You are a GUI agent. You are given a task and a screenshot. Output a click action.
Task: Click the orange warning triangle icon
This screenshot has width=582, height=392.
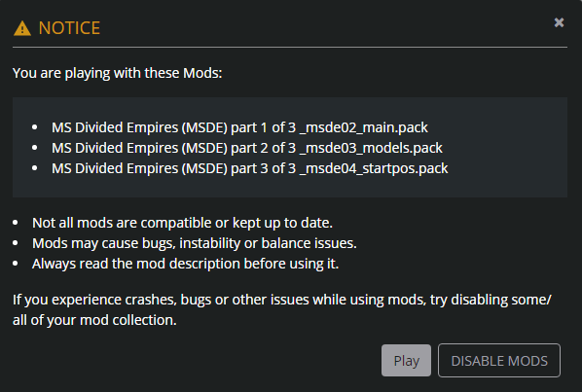pos(22,28)
